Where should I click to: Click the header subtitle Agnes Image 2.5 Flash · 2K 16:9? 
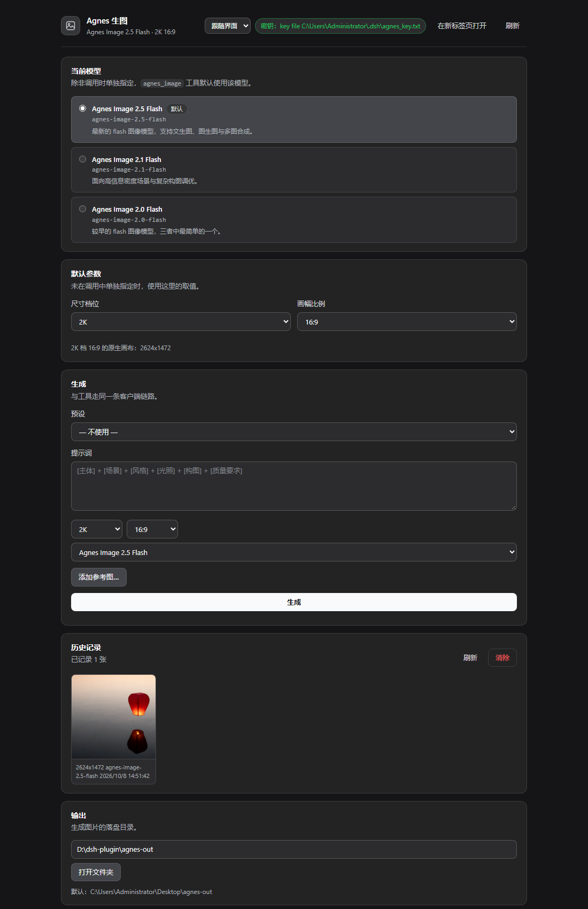click(x=131, y=32)
